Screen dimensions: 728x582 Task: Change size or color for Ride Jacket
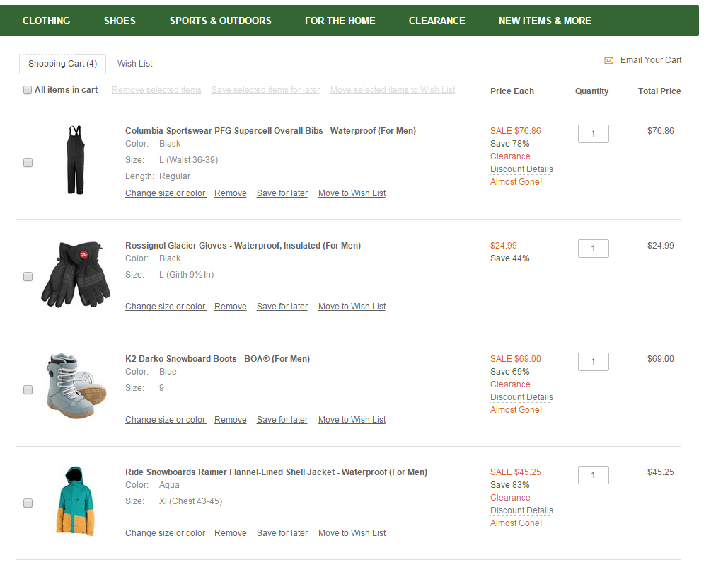[166, 533]
